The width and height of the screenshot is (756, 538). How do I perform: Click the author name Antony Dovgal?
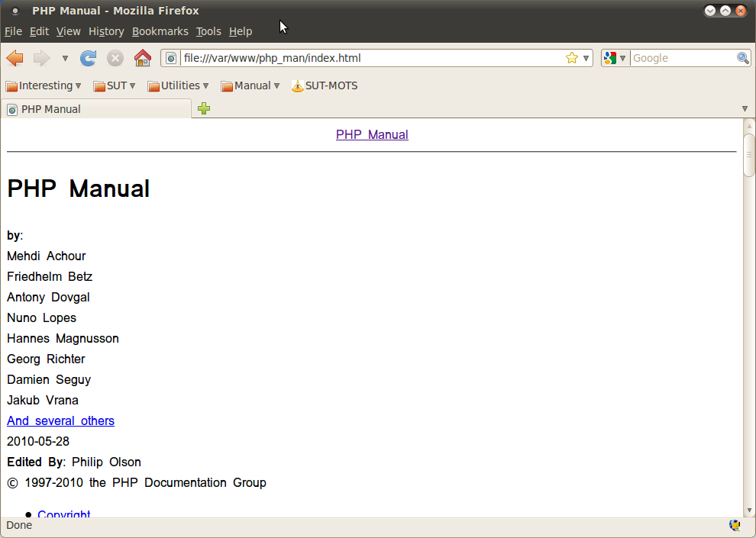coord(48,297)
